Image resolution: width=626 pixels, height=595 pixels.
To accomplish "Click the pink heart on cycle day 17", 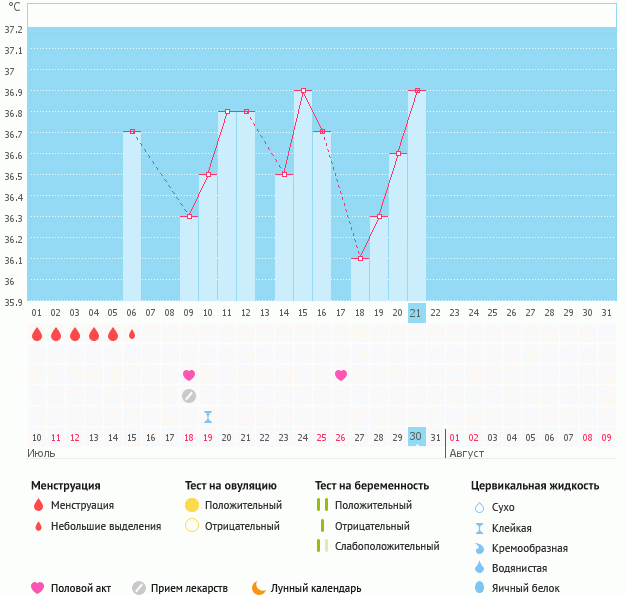I will coord(341,375).
